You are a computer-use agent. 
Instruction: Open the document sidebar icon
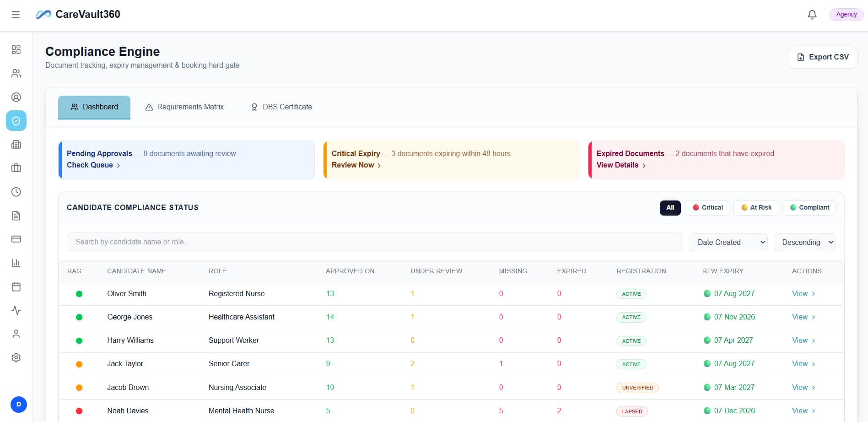[x=16, y=216]
